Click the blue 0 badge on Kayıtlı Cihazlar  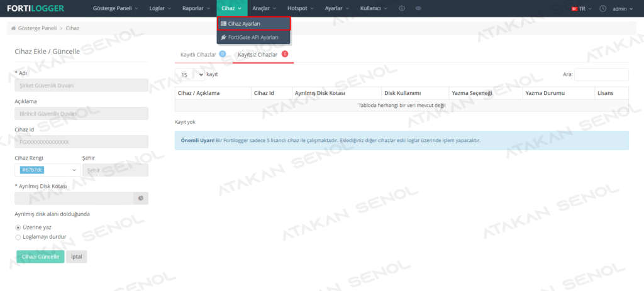pyautogui.click(x=222, y=54)
